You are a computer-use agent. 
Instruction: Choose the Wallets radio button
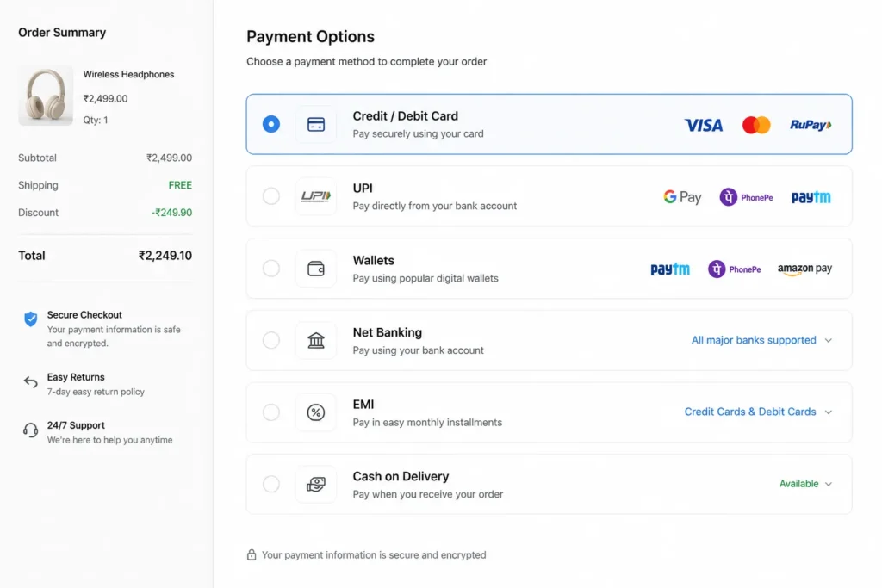coord(271,268)
